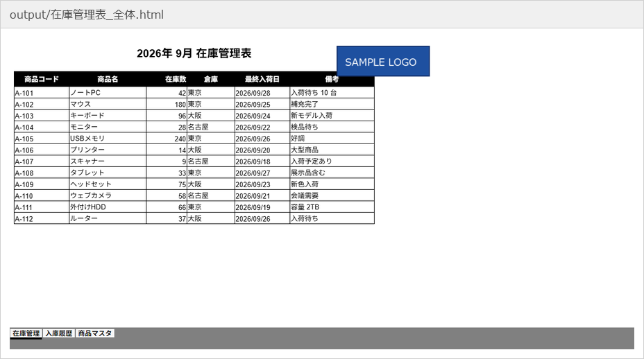Click the SAMPLE LOGO image

383,61
